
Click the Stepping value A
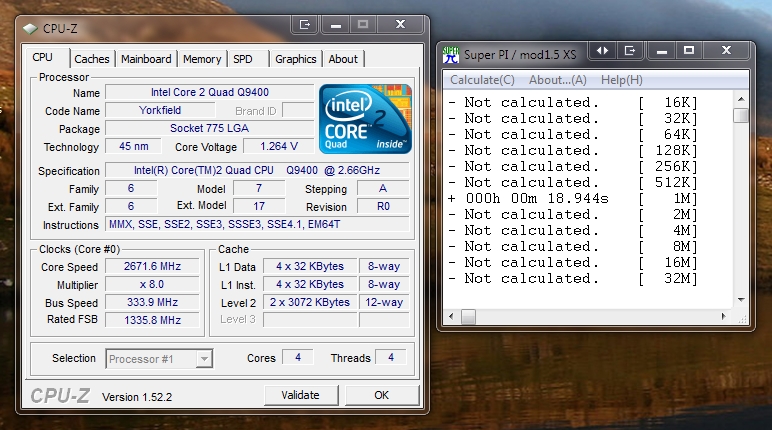pyautogui.click(x=383, y=188)
